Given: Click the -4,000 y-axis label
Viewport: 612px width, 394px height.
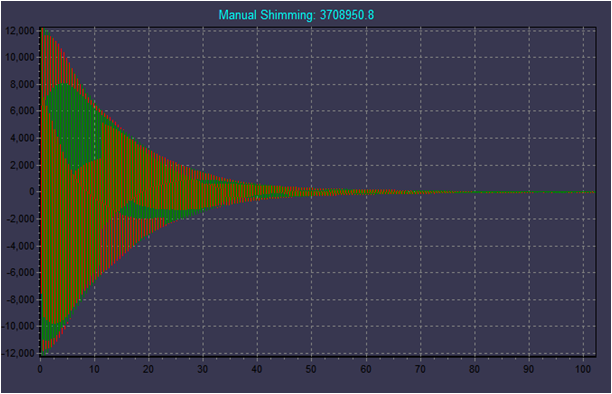Looking at the screenshot, I should coord(21,246).
